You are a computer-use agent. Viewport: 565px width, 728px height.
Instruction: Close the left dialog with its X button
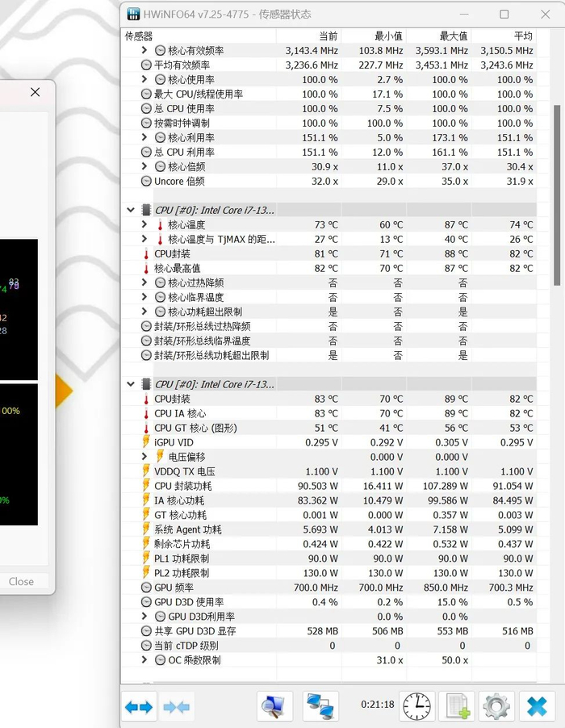pos(36,92)
